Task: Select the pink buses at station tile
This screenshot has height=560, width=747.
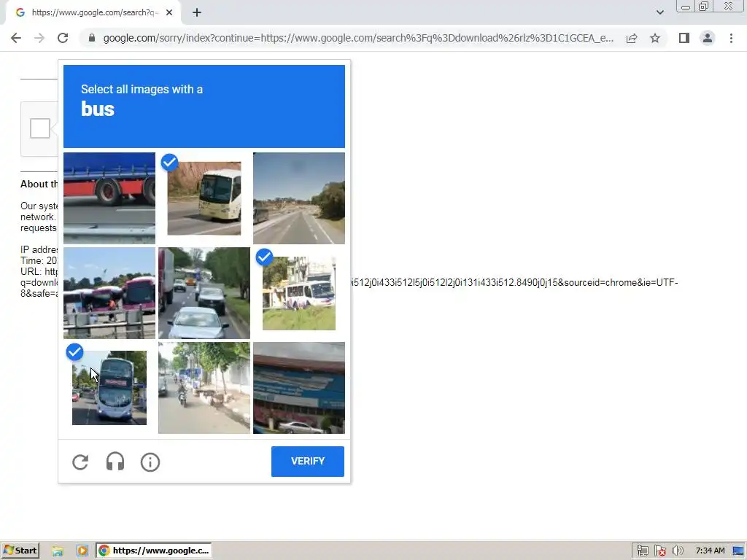Action: point(109,293)
